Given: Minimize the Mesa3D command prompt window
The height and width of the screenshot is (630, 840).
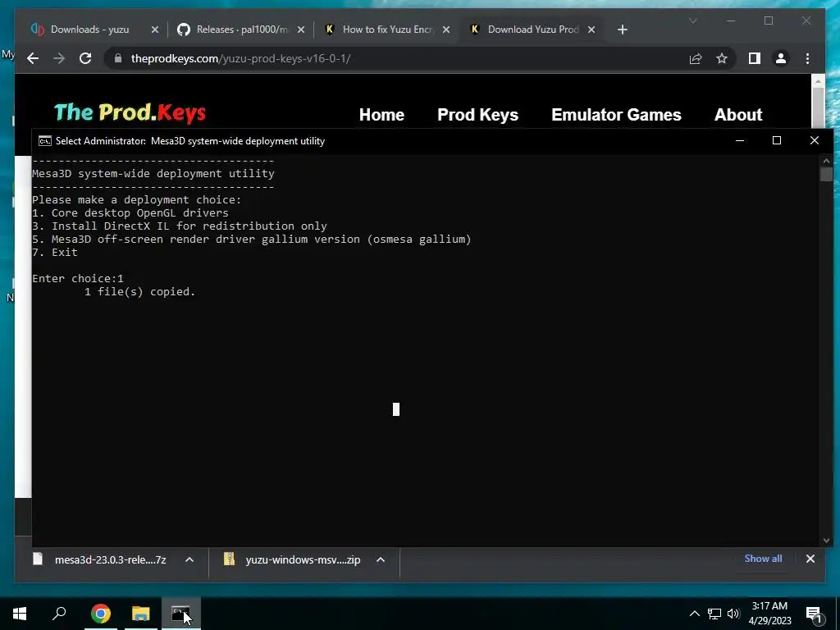Looking at the screenshot, I should coord(740,140).
